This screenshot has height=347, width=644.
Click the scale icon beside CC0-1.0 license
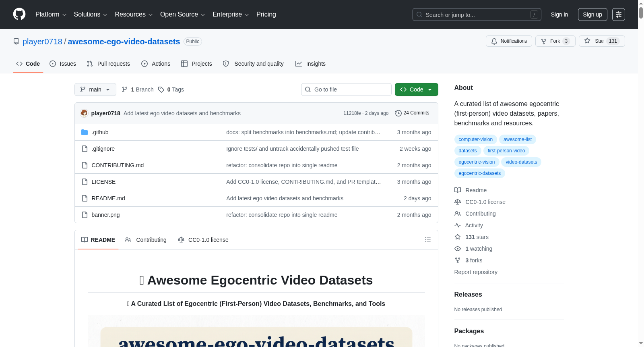click(458, 202)
